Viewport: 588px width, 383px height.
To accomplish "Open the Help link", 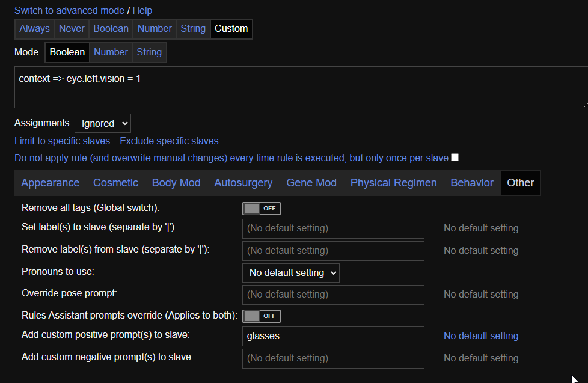I will click(142, 10).
